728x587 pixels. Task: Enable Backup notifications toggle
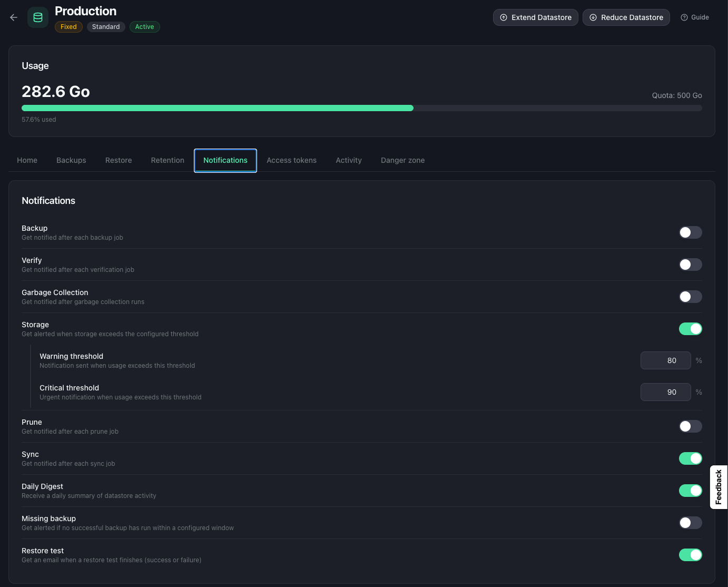coord(690,232)
